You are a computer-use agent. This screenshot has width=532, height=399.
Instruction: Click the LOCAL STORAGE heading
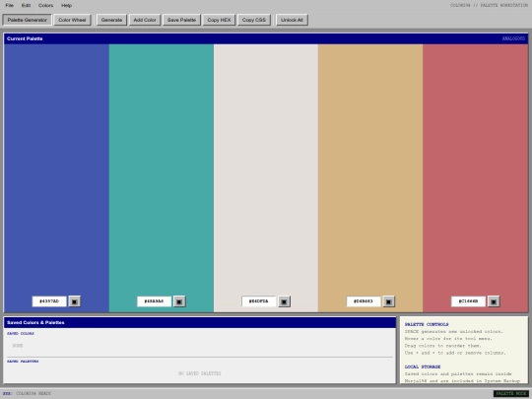coord(423,366)
